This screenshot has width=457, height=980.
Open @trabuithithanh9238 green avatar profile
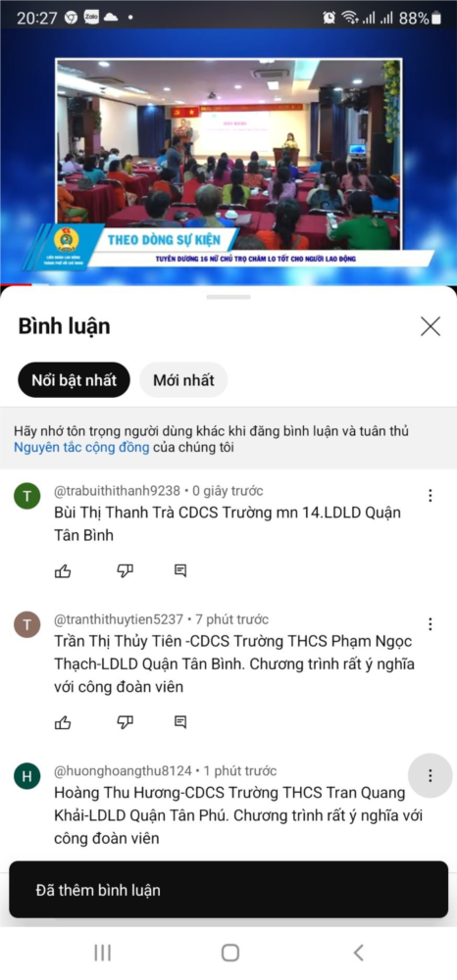click(x=26, y=496)
